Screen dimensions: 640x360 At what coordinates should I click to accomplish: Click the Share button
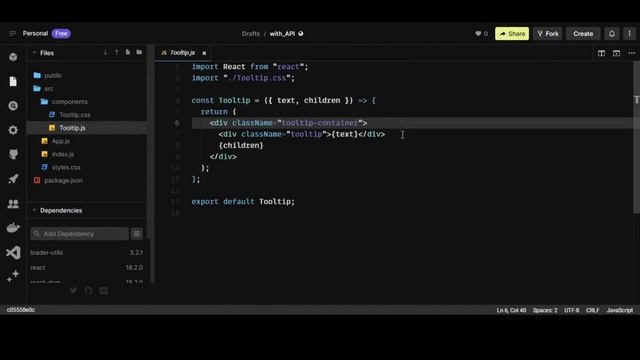click(x=512, y=33)
